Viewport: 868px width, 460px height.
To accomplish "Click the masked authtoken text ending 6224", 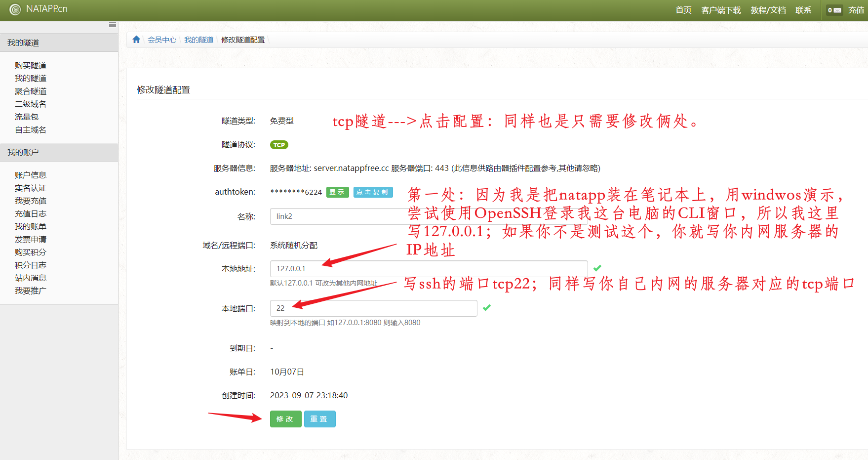I will [296, 192].
